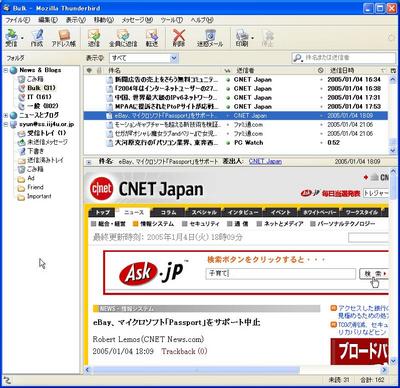Viewport: 400px width, 388px height.
Task: Click the read-status column header icon
Action: [228, 70]
